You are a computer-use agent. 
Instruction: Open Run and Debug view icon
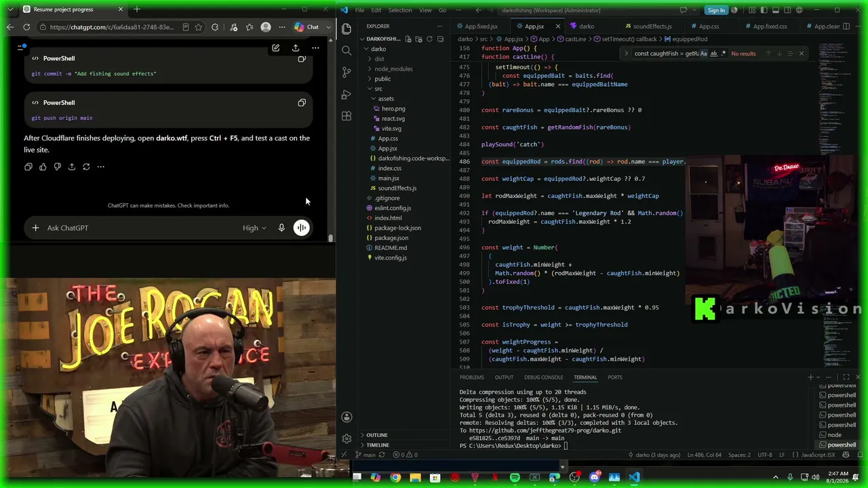click(347, 94)
